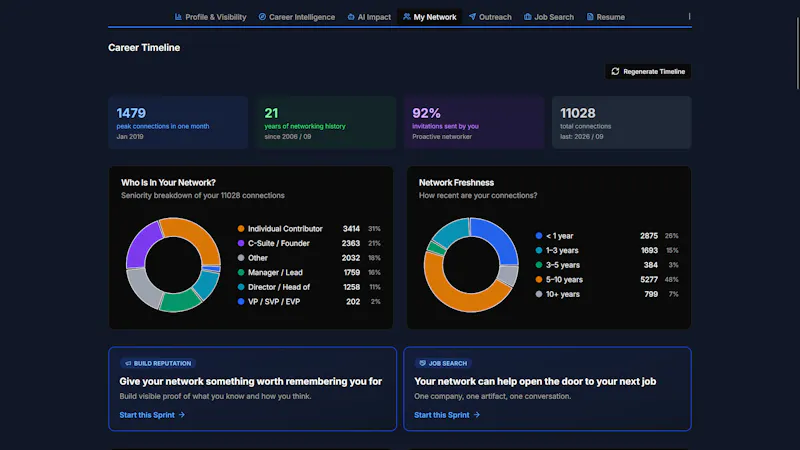Click the refresh icon in Regenerate Timeline

[x=615, y=71]
